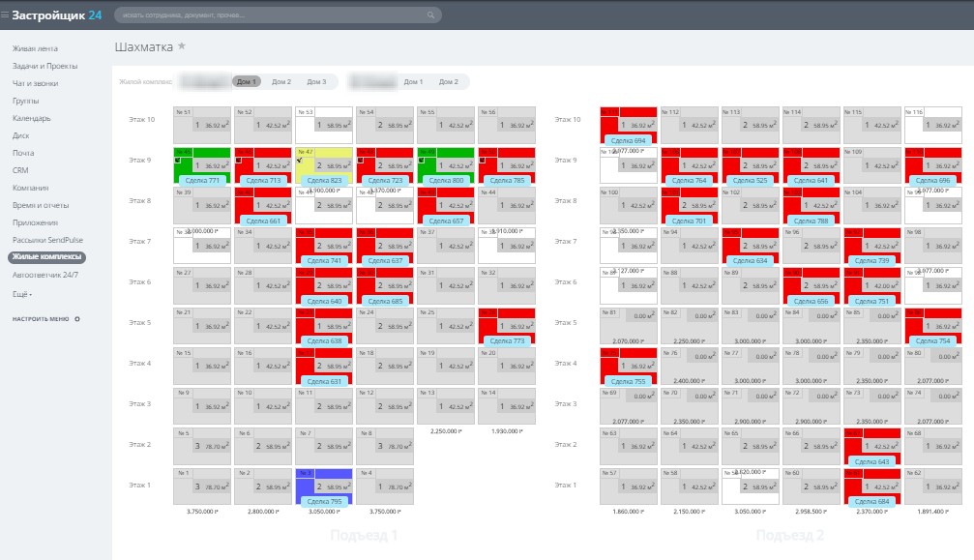Viewport: 974px width, 560px height.
Task: Open deal Сделка 771 badge
Action: coord(202,180)
